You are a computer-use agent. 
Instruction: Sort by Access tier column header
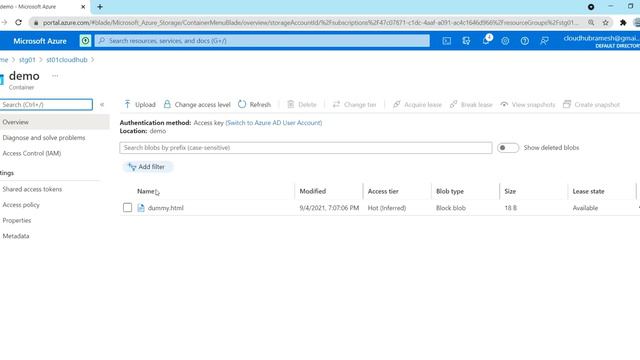383,191
